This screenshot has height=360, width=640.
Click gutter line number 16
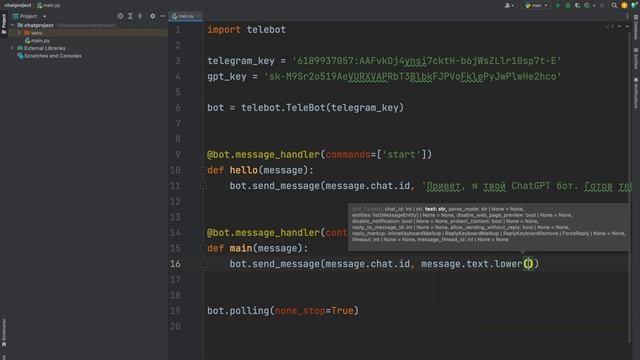tap(176, 264)
